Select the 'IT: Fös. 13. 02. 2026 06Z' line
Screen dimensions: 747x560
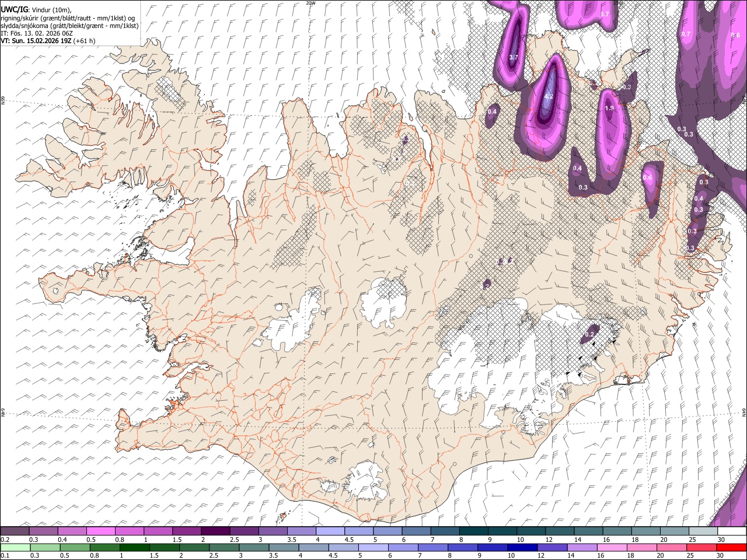coord(37,33)
